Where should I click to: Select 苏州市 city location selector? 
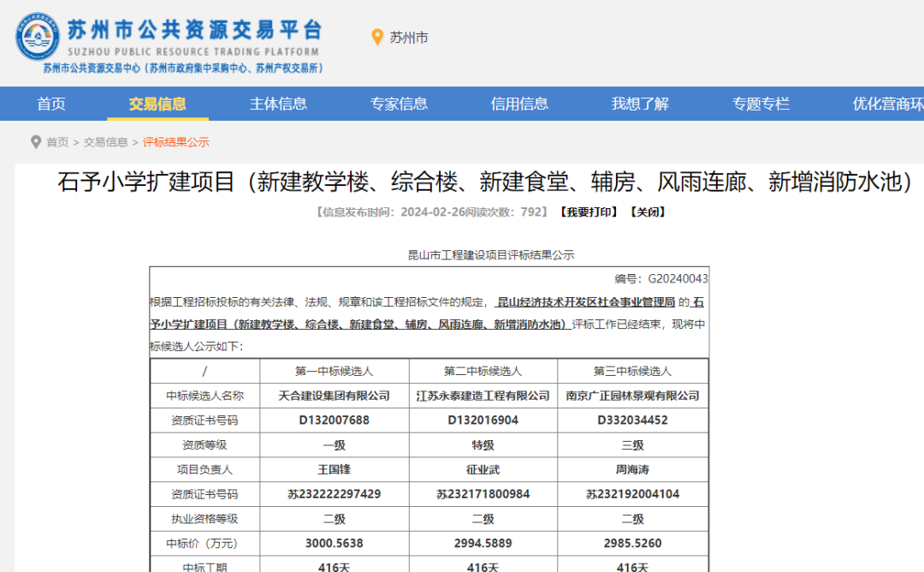coord(409,38)
